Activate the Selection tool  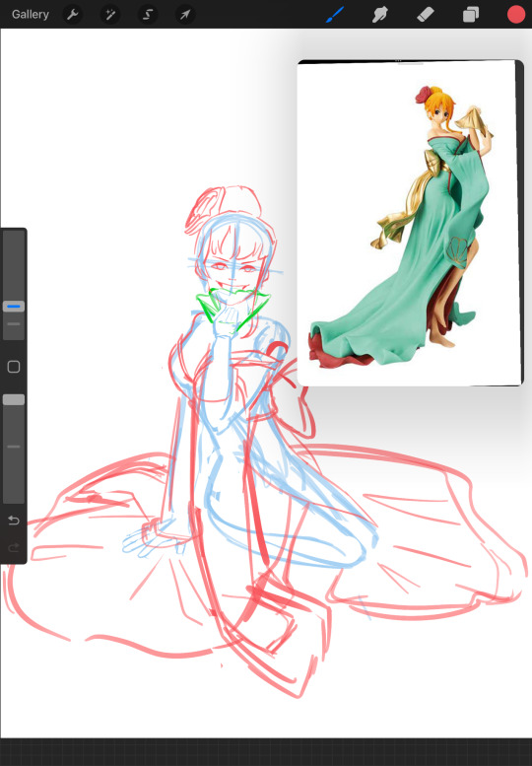(148, 15)
